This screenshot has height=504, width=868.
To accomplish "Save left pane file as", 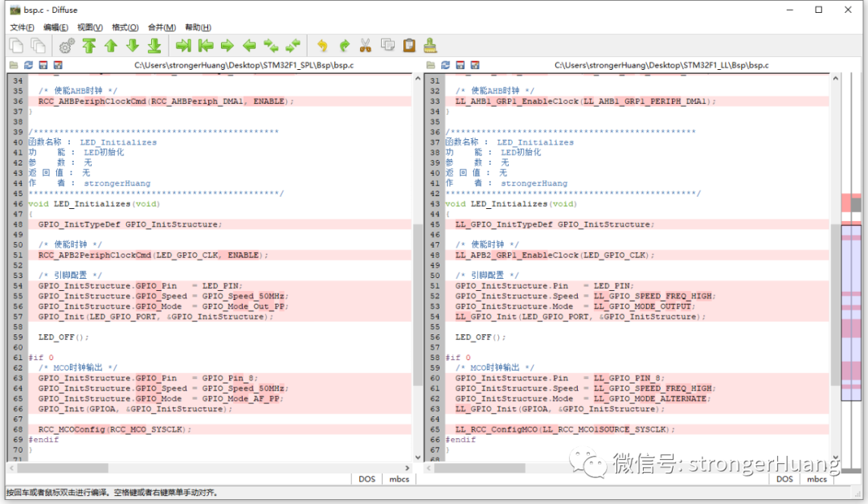I will (58, 65).
